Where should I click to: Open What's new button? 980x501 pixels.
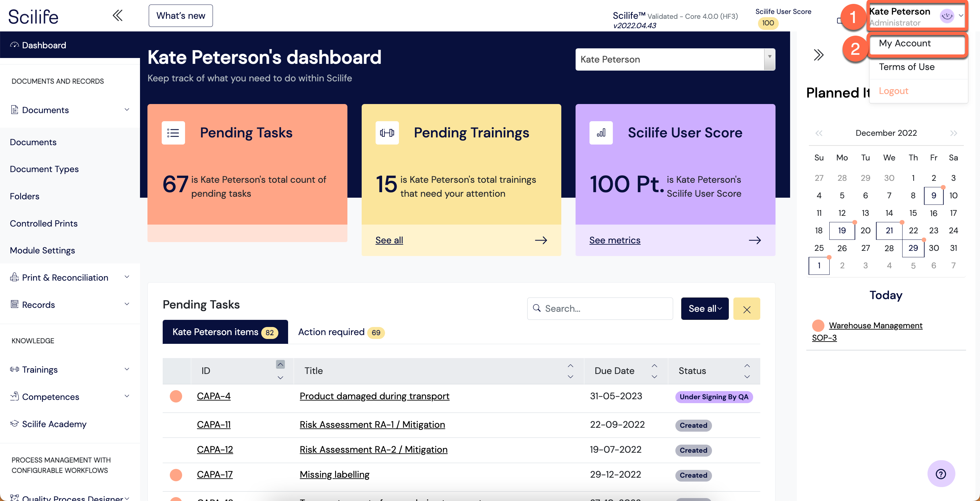[181, 16]
